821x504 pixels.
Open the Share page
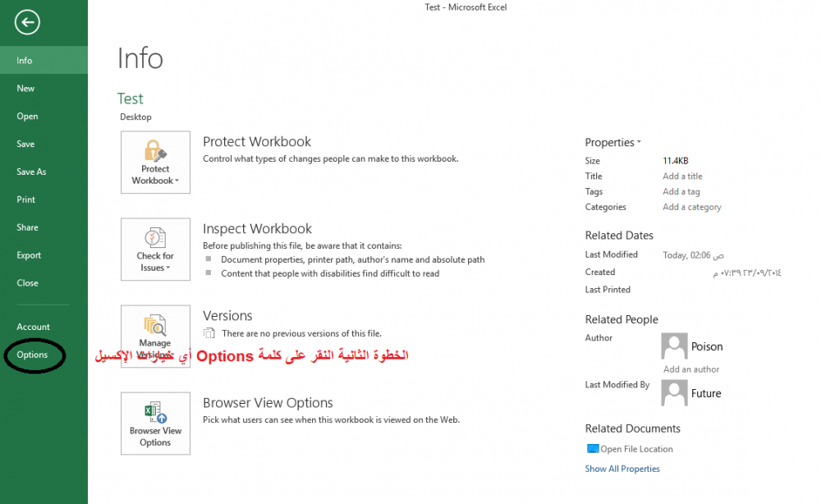point(44,227)
